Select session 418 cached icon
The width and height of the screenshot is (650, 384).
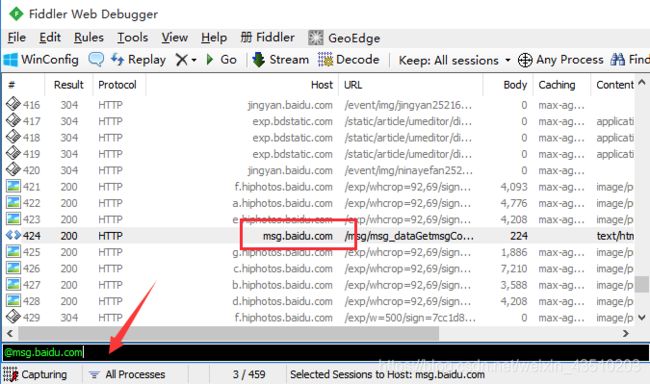[x=13, y=136]
